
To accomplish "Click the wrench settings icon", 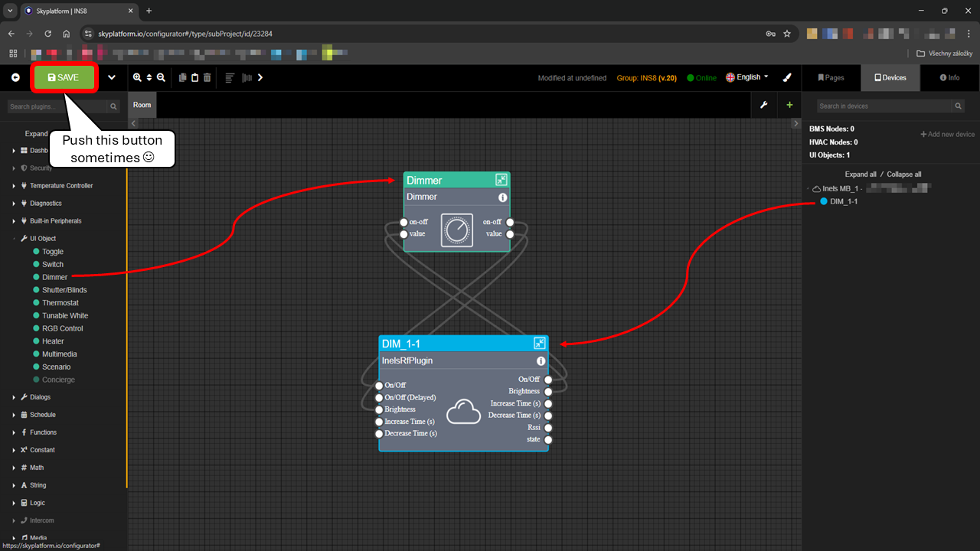I will (763, 105).
